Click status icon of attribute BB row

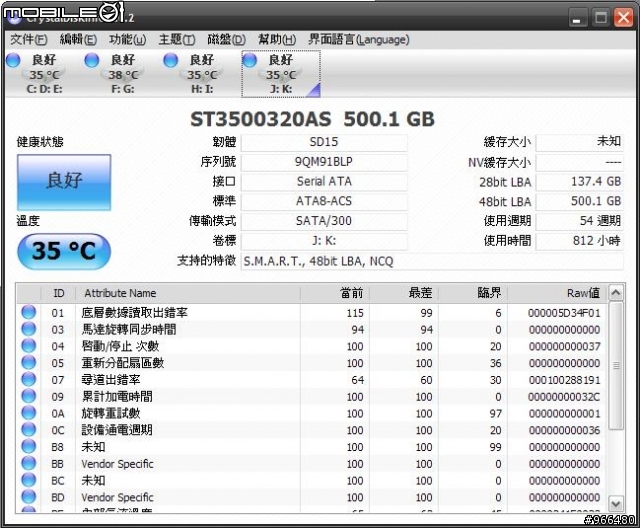29,464
